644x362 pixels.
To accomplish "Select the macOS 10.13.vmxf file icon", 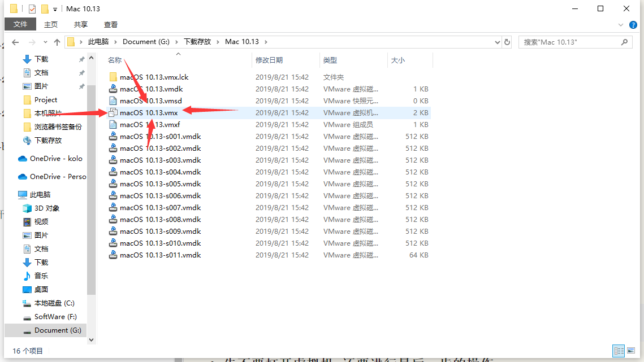I will [113, 125].
